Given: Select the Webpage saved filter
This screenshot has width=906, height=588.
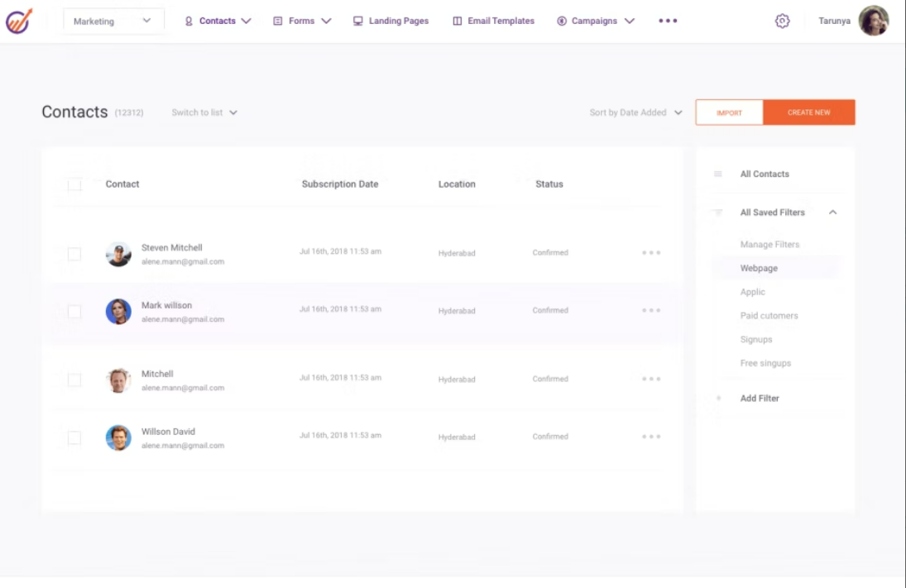Looking at the screenshot, I should pyautogui.click(x=760, y=268).
